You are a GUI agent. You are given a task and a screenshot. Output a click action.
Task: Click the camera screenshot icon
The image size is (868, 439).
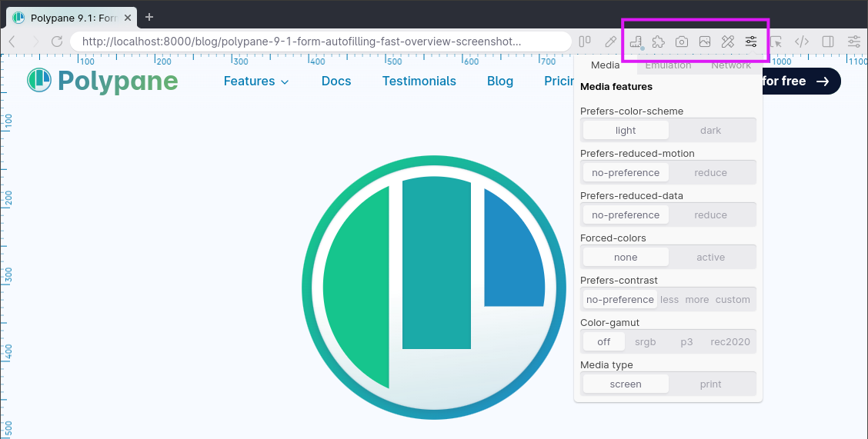click(682, 42)
